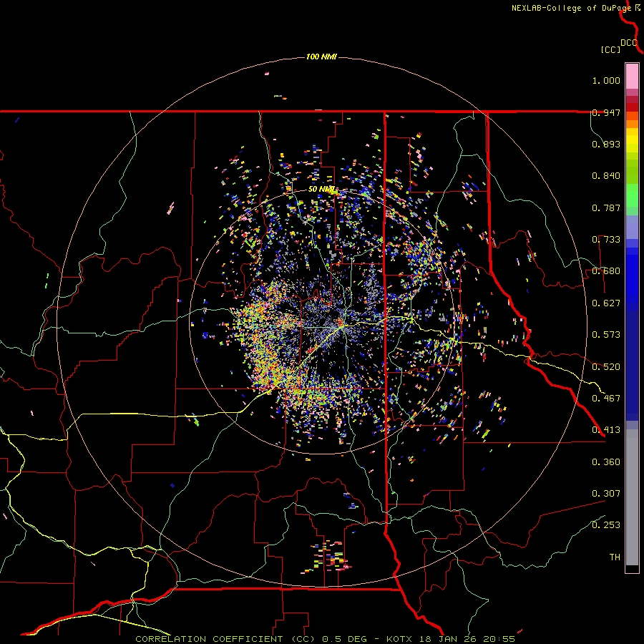
Task: Select the 0.307 scale value
Action: tap(606, 494)
